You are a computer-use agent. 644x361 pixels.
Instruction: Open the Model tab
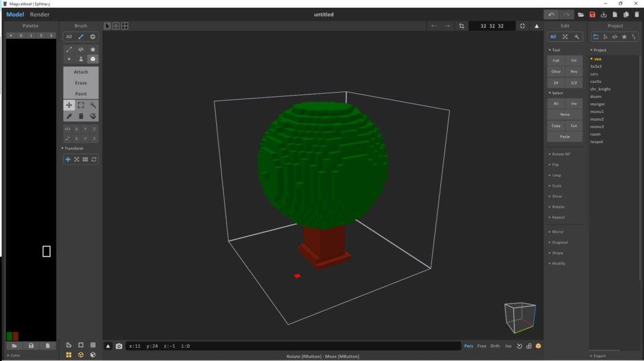(15, 14)
